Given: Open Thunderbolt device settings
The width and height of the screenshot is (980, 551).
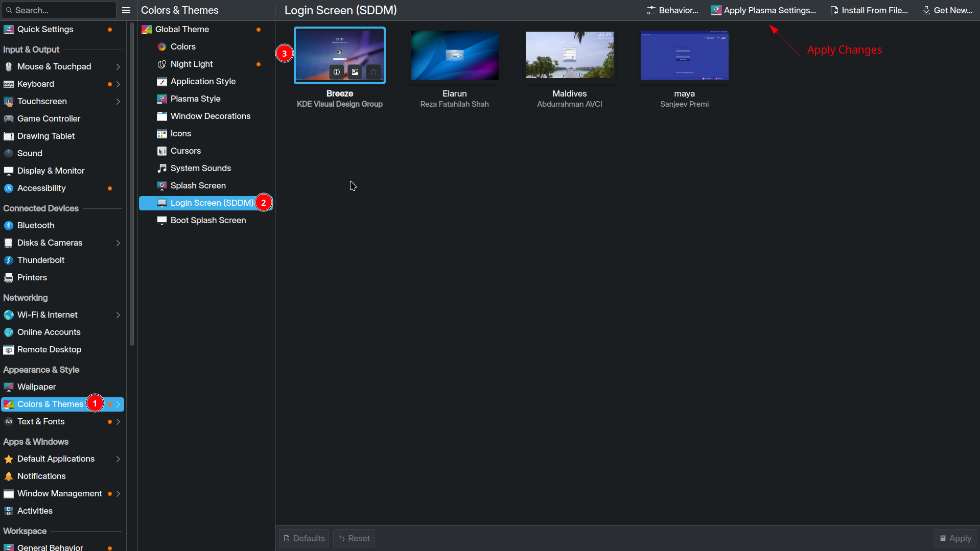Looking at the screenshot, I should pos(41,260).
